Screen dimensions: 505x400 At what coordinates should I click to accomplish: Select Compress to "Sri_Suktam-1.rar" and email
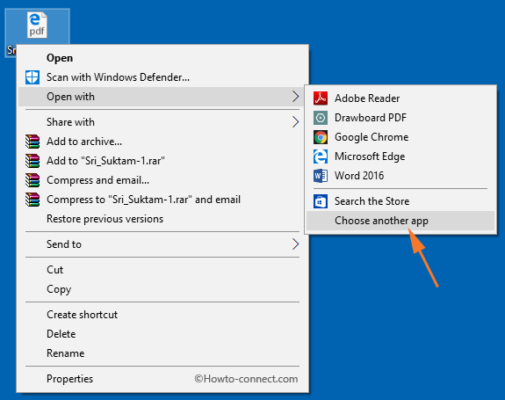tap(162, 199)
